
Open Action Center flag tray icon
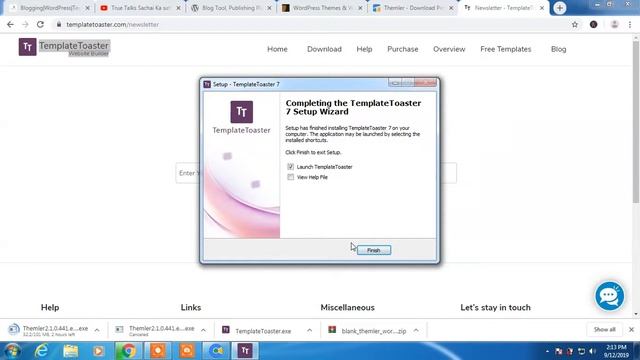pyautogui.click(x=559, y=351)
